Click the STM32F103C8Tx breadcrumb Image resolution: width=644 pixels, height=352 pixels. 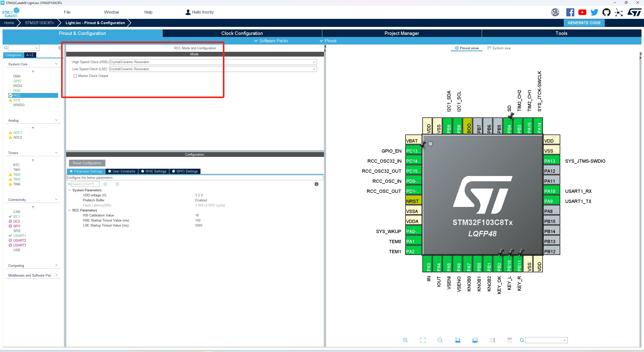(39, 23)
